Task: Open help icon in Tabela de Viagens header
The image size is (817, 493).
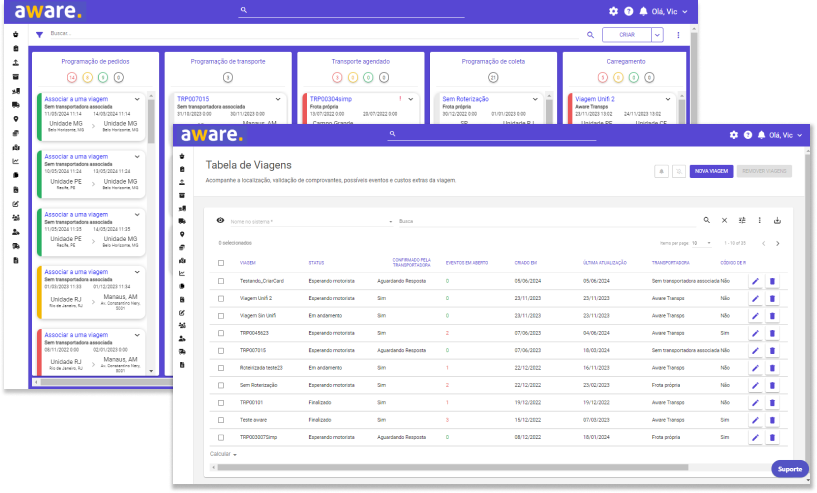Action: pos(748,135)
